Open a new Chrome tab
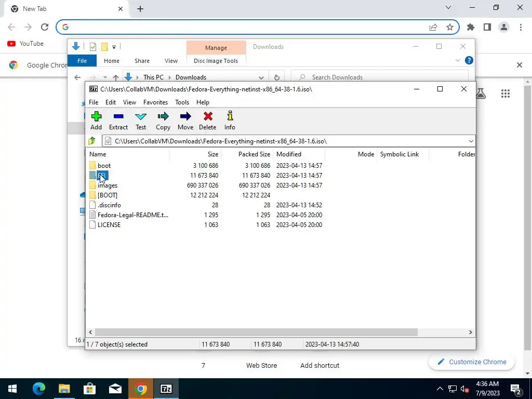This screenshot has height=399, width=532. click(x=140, y=9)
